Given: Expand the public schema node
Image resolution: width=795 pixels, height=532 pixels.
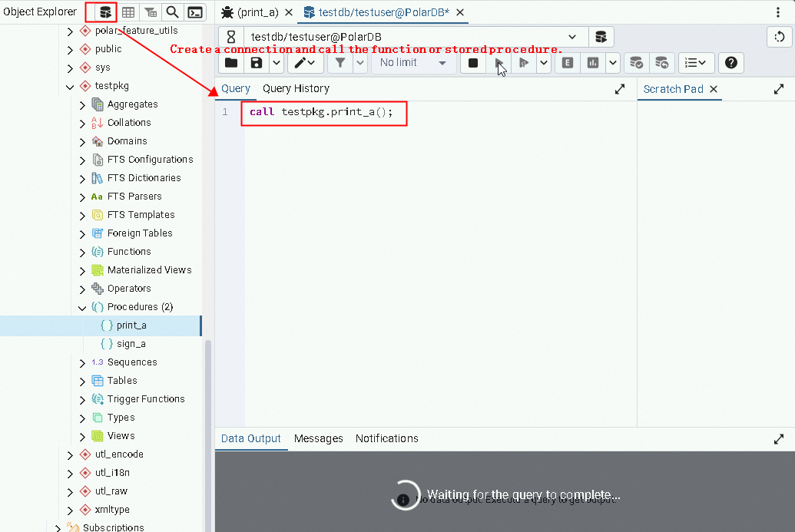Looking at the screenshot, I should click(x=70, y=49).
